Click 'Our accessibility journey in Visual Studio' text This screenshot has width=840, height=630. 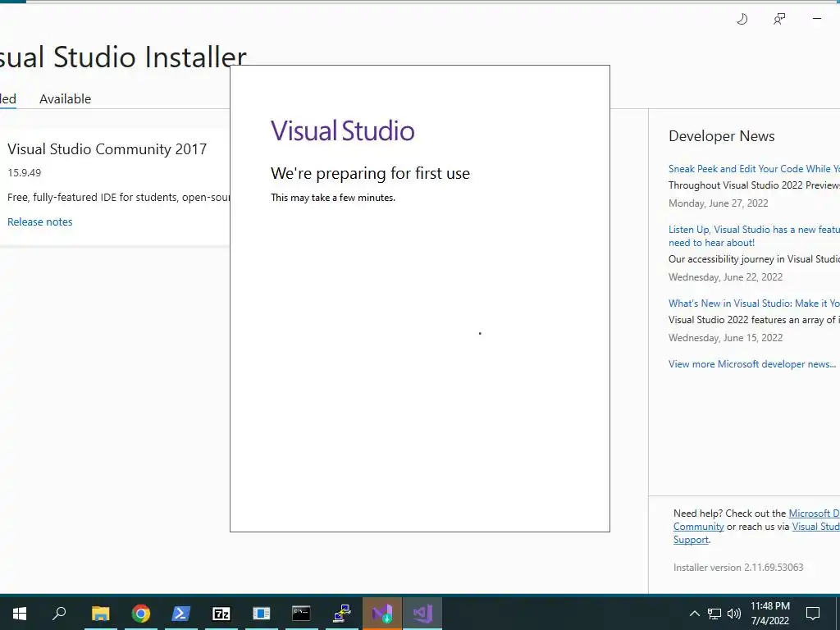[x=755, y=259]
